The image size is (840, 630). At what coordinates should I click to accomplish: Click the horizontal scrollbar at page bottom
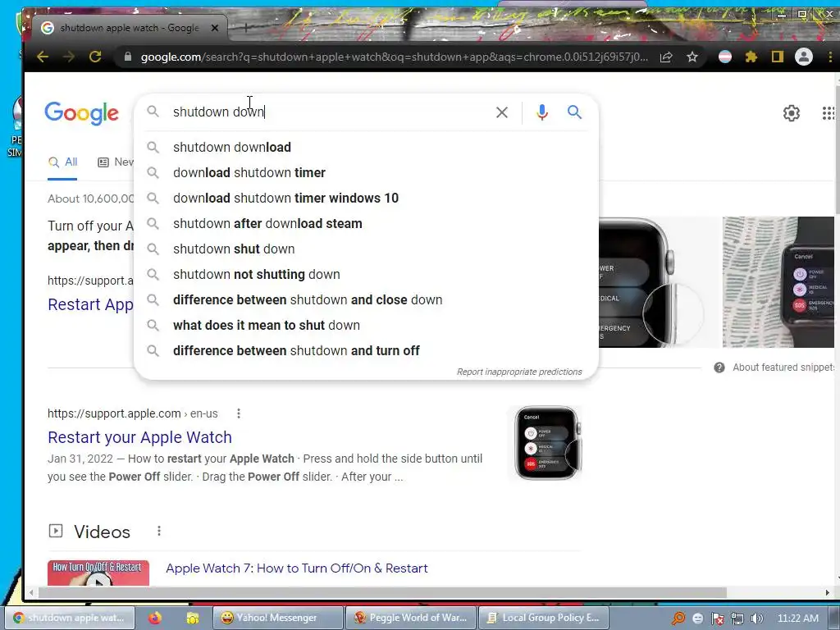(382, 592)
